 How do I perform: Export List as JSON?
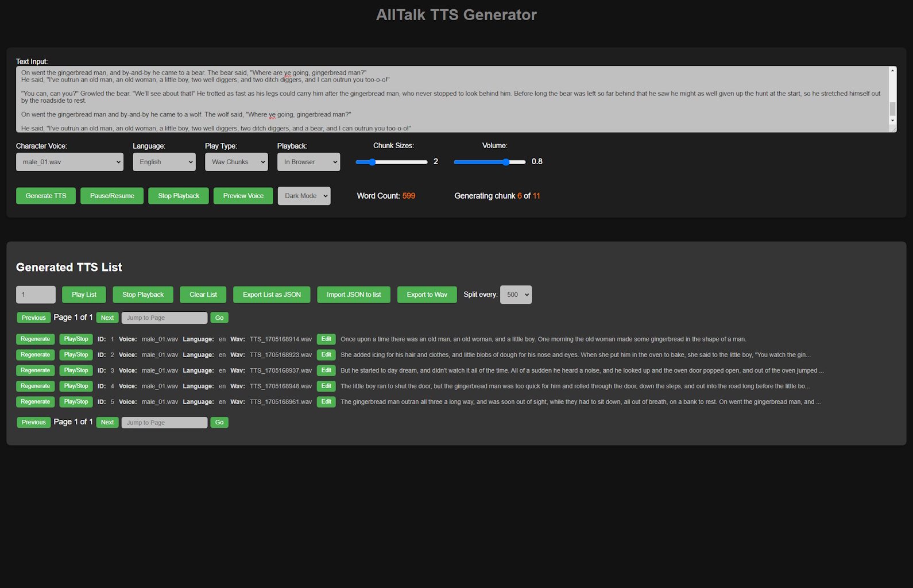pyautogui.click(x=272, y=295)
